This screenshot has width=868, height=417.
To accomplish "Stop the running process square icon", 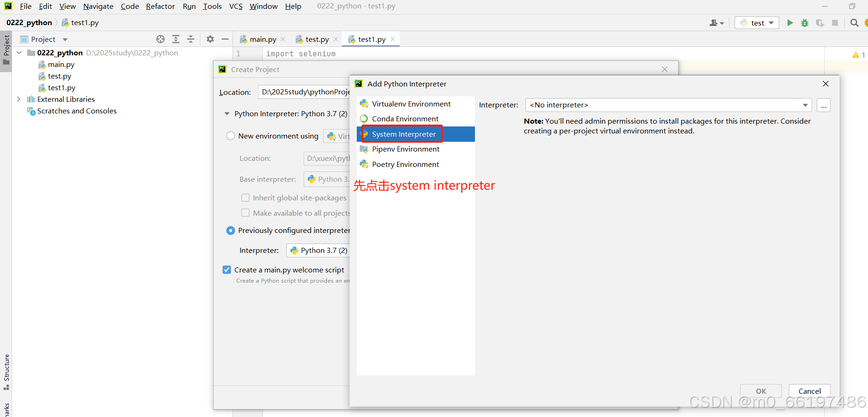I will pos(835,23).
